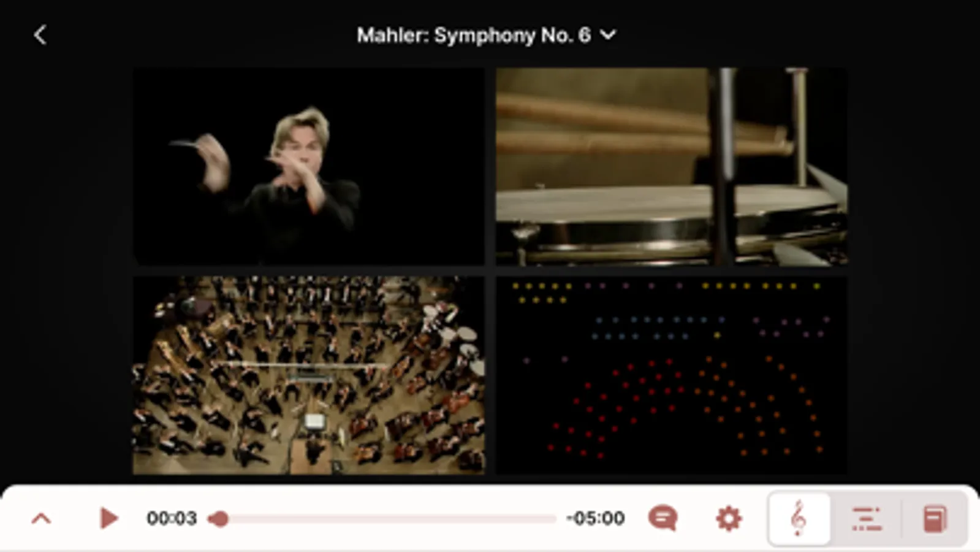Click the playback progress slider knob
This screenshot has width=980, height=552.
click(x=219, y=519)
